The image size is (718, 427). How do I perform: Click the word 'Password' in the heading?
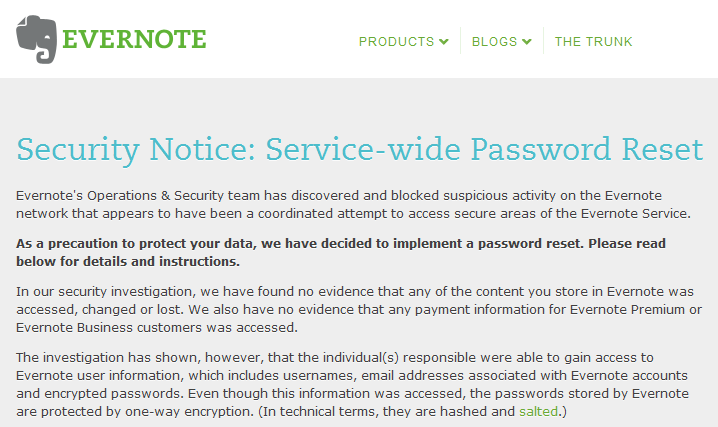tap(540, 149)
